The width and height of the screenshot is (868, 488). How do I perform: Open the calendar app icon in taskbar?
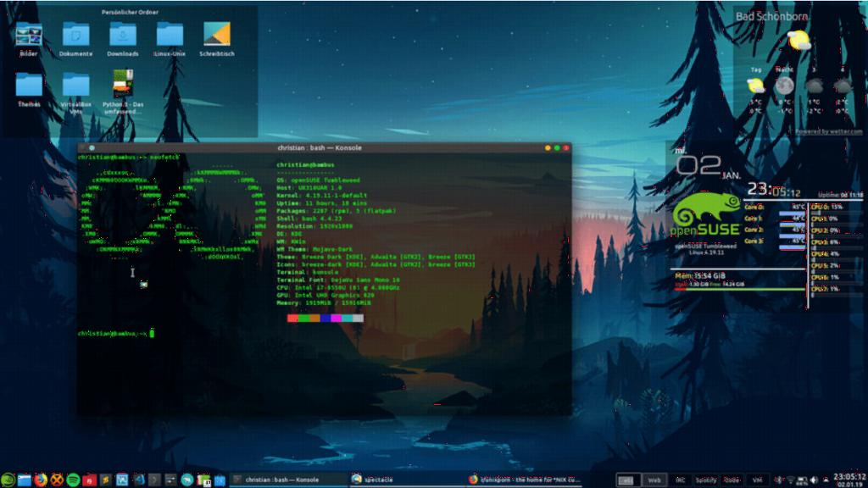coord(203,480)
